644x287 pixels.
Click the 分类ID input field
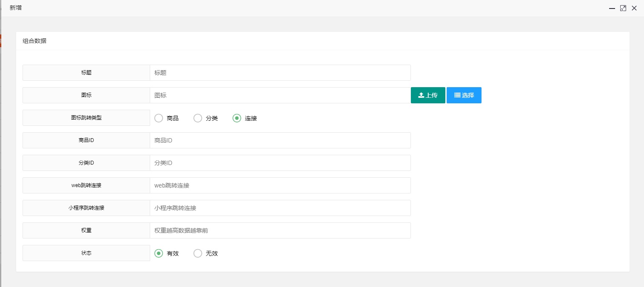pyautogui.click(x=280, y=163)
